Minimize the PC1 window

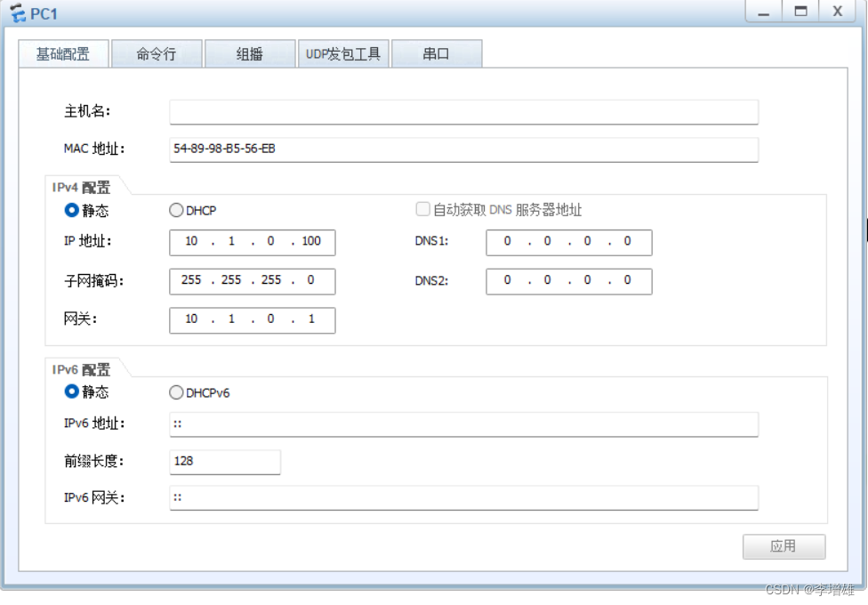click(764, 11)
